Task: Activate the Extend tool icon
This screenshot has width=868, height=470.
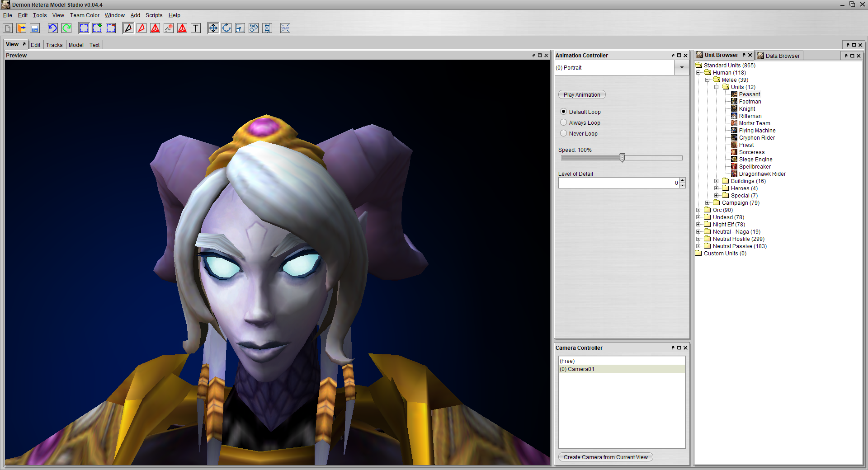Action: coord(267,28)
